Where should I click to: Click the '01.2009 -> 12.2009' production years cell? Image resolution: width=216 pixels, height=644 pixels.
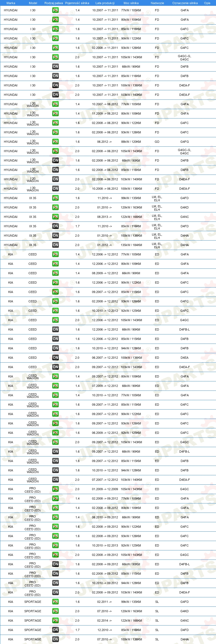point(105,489)
